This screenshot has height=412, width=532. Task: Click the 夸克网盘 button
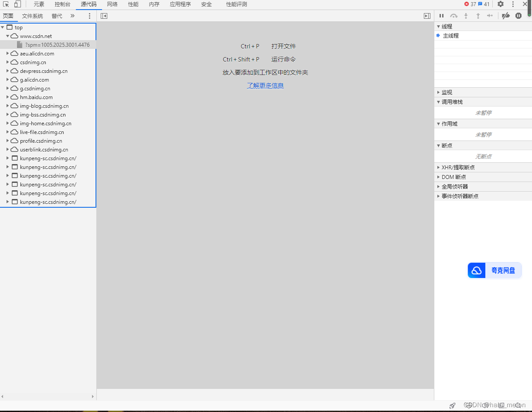494,270
